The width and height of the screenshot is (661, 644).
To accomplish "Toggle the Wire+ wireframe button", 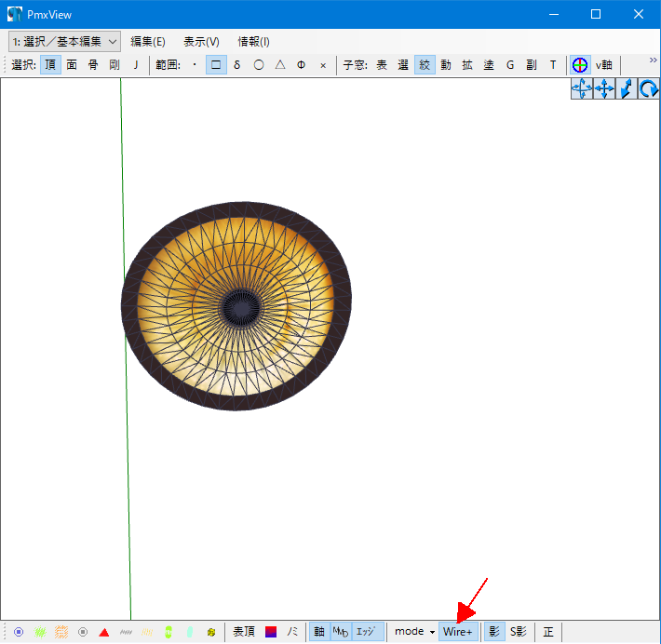I will [458, 632].
